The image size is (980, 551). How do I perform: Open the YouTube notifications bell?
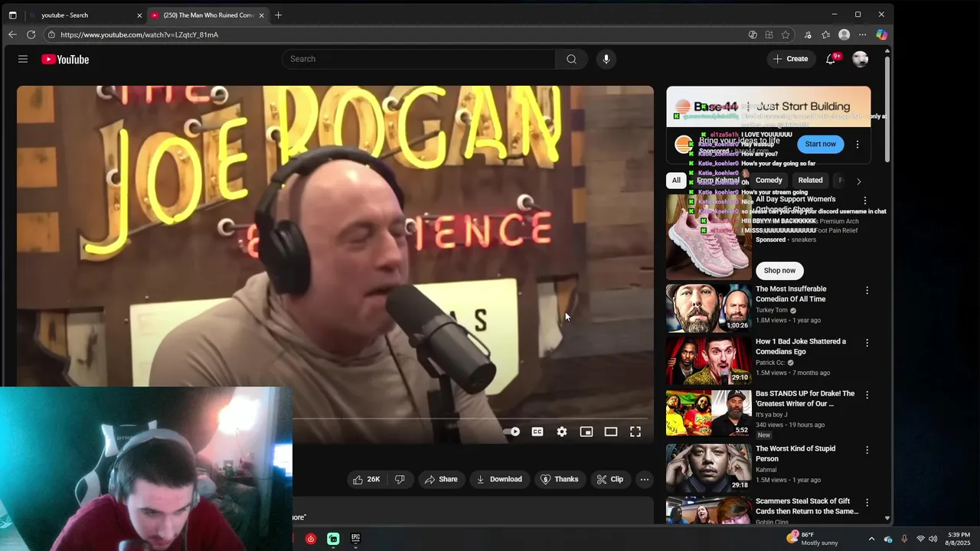(x=831, y=59)
